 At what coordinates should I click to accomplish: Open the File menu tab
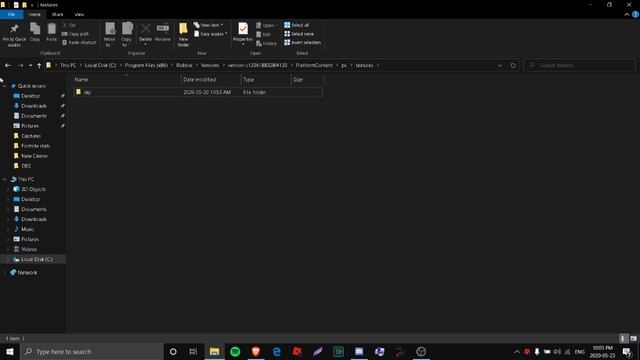tap(11, 14)
